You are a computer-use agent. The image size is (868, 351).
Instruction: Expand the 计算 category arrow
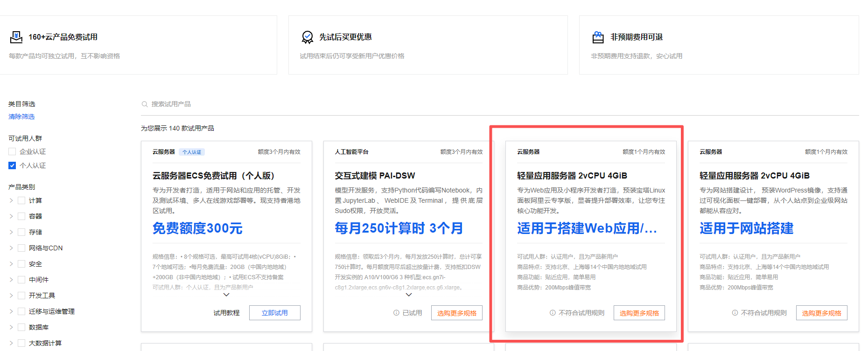11,200
